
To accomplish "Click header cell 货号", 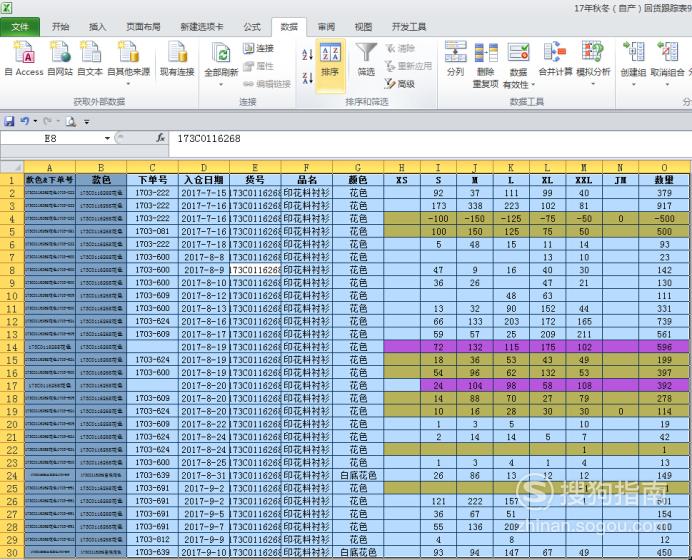I will [255, 180].
